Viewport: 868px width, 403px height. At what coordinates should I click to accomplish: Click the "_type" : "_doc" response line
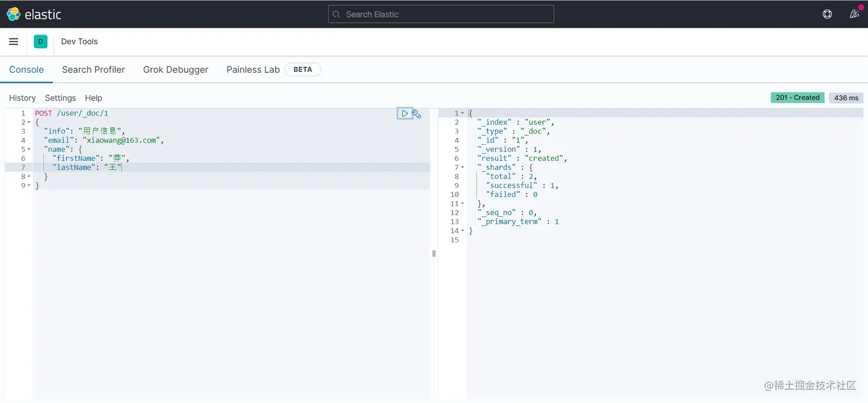513,131
